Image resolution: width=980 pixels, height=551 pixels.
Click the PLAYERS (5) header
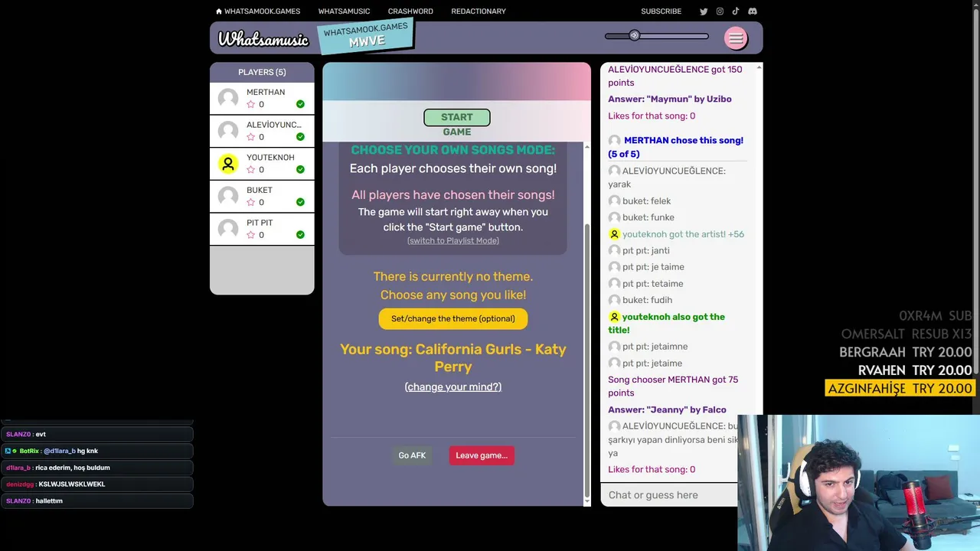(262, 72)
